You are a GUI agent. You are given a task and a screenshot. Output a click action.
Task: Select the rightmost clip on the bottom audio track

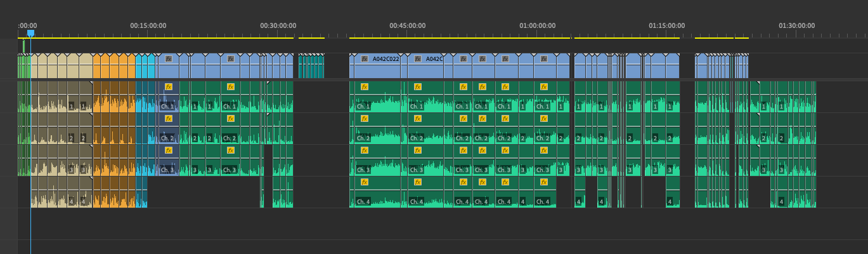tap(793, 197)
